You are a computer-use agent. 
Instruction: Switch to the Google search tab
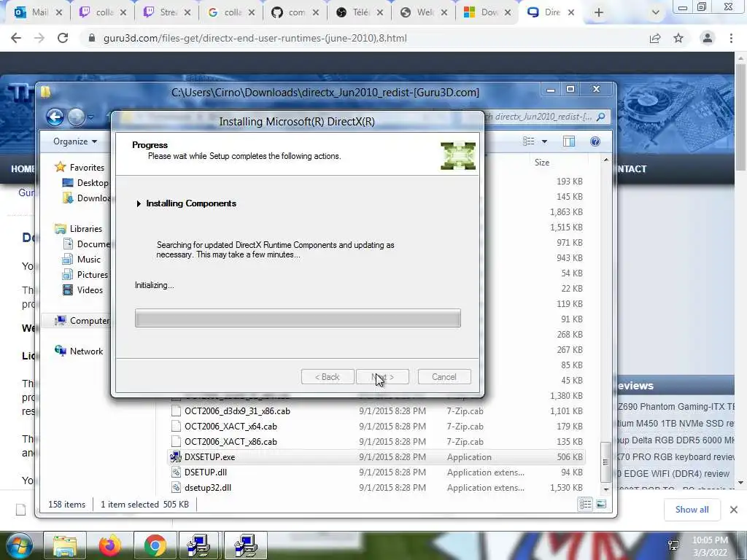(231, 12)
